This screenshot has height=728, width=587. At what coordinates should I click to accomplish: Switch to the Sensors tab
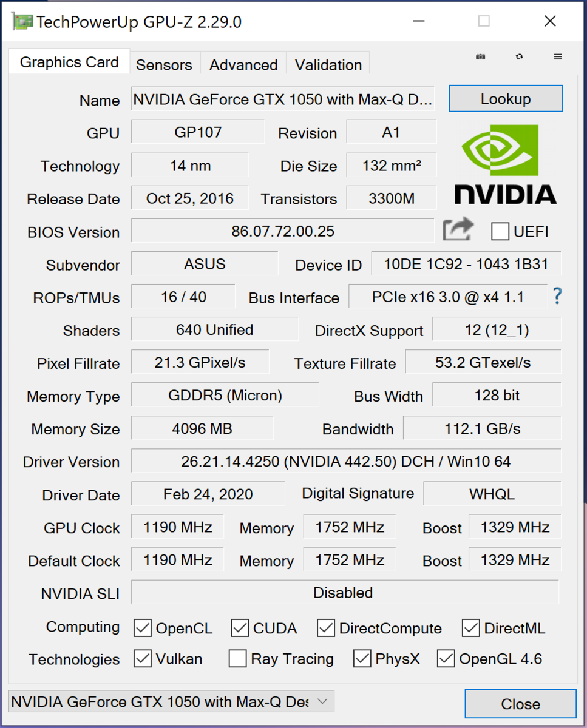164,64
